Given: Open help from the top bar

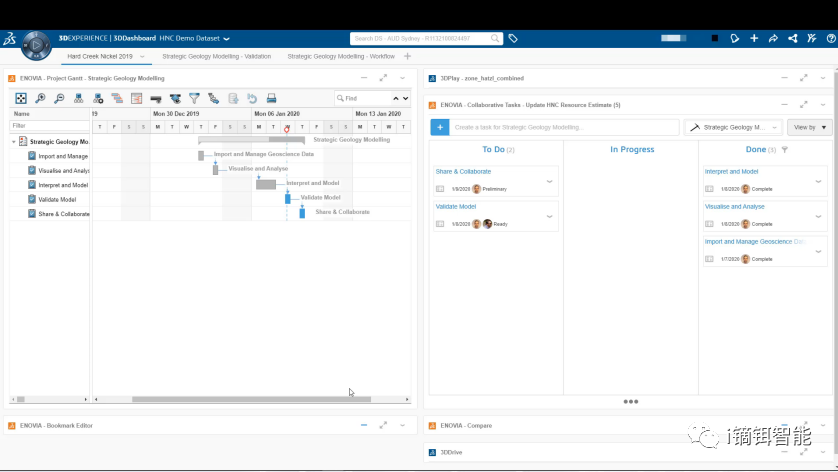Looking at the screenshot, I should [830, 38].
